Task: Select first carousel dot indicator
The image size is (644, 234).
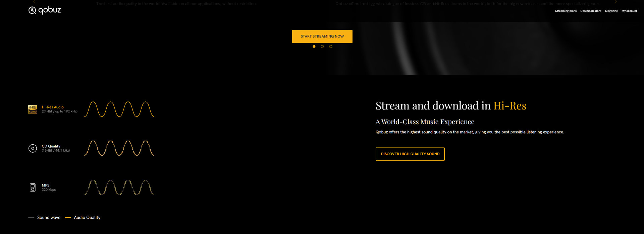Action: click(314, 47)
